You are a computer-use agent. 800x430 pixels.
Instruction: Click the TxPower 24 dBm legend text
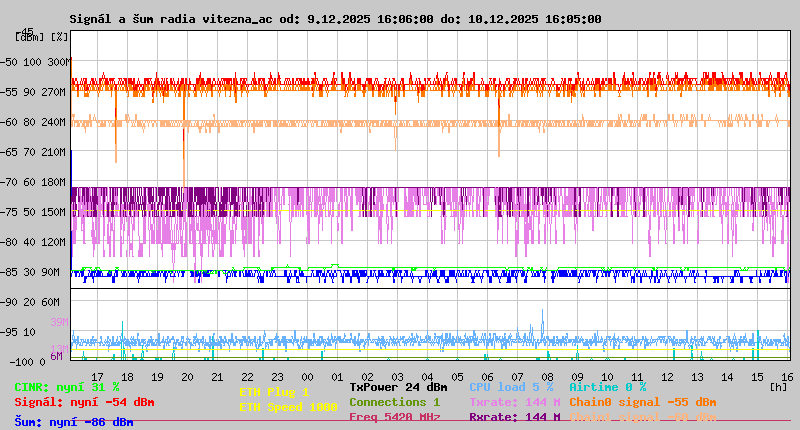coord(398,386)
